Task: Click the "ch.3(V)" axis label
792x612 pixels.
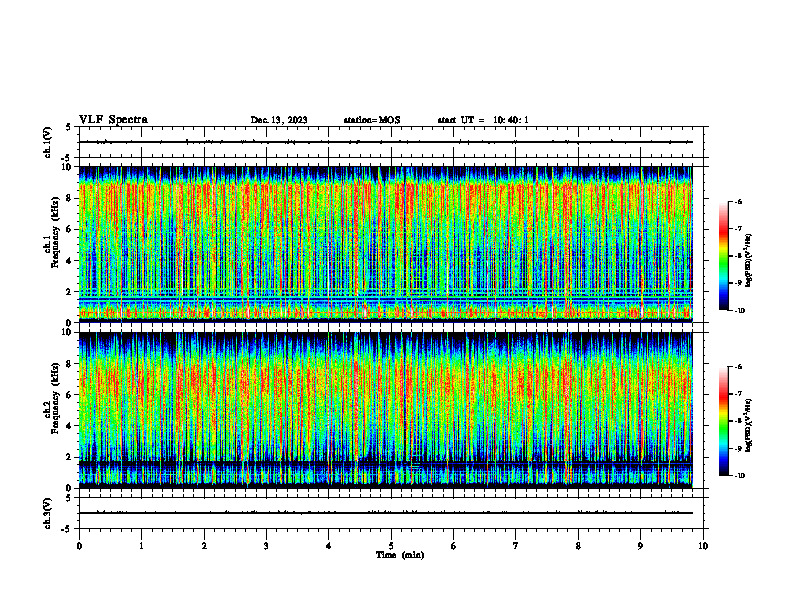Action: [47, 513]
